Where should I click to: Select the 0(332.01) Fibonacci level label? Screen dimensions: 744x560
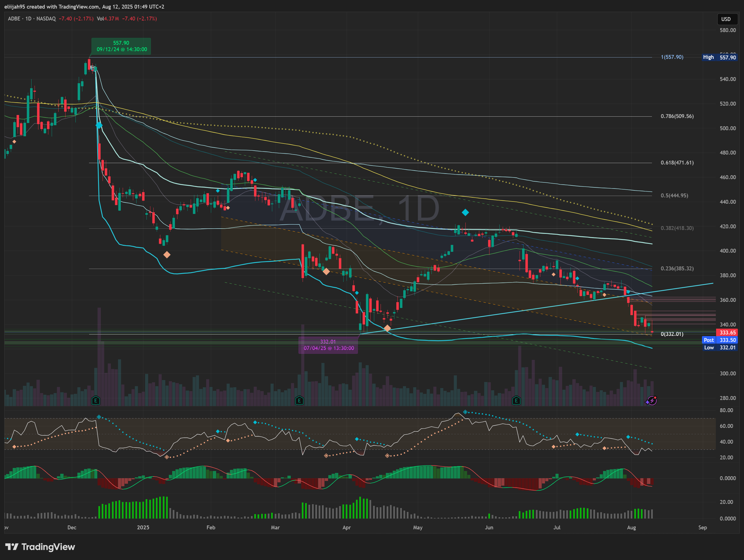click(x=672, y=334)
